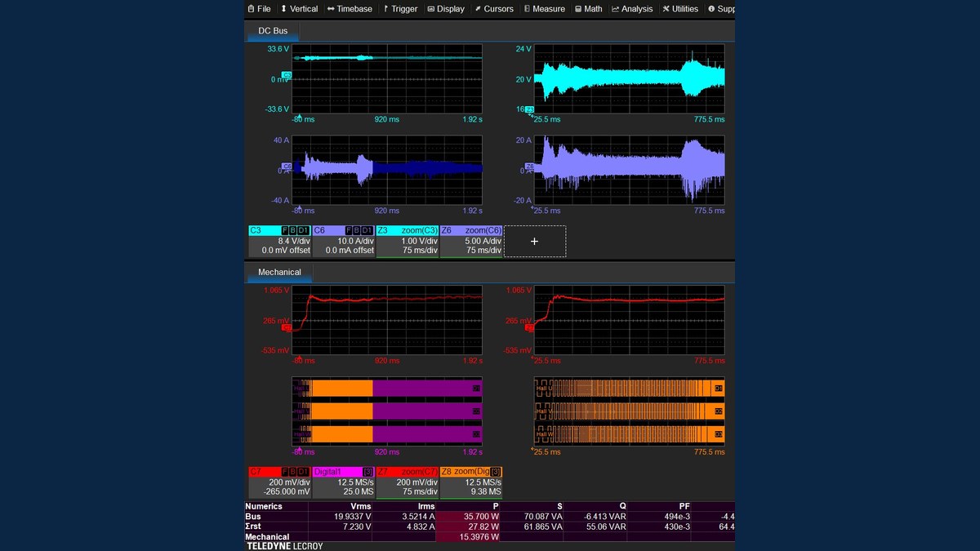Open the Analysis menu

633,9
